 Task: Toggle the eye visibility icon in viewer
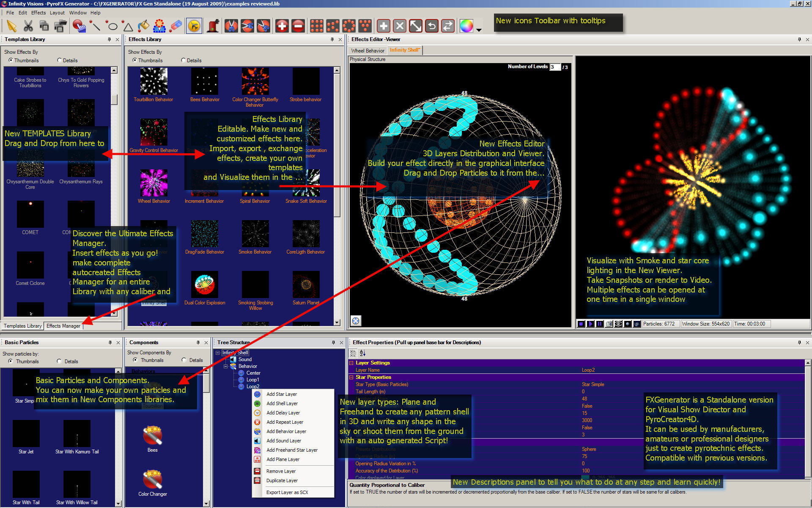(x=618, y=324)
